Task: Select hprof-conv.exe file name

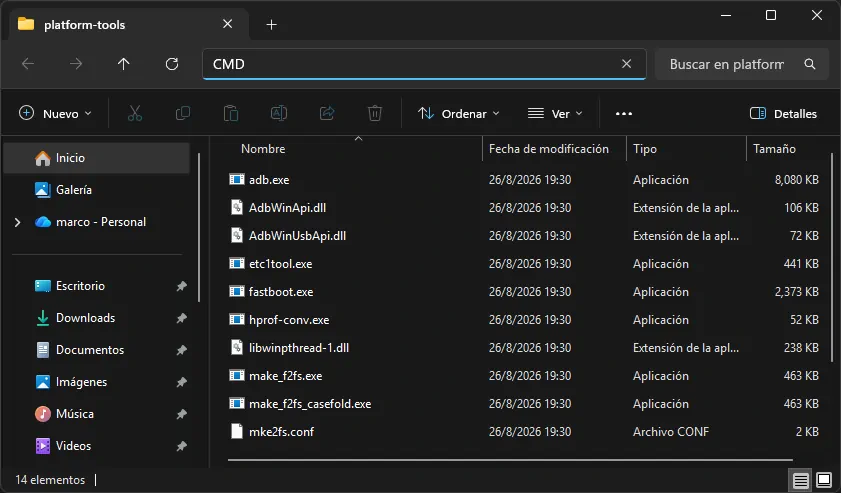Action: tap(289, 320)
